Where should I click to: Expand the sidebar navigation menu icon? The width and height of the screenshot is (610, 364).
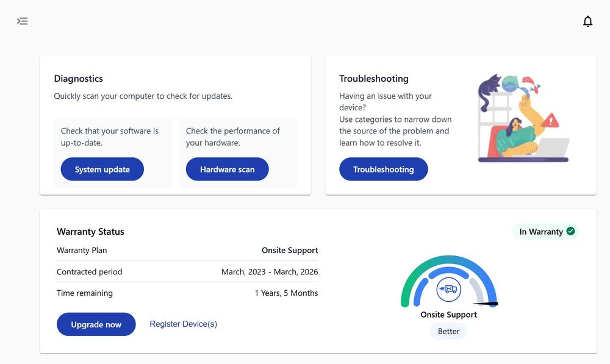pyautogui.click(x=23, y=21)
